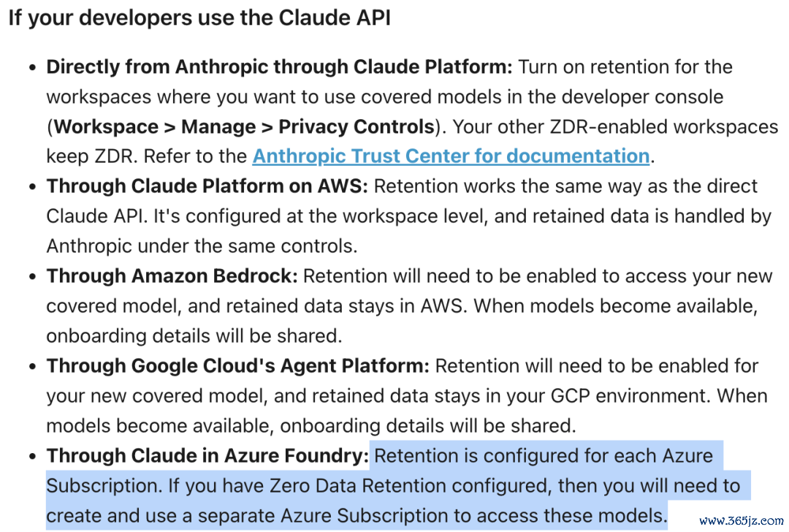Click the bold "Through Google Cloud's Agent Platform:" label
789x532 pixels.
(238, 365)
